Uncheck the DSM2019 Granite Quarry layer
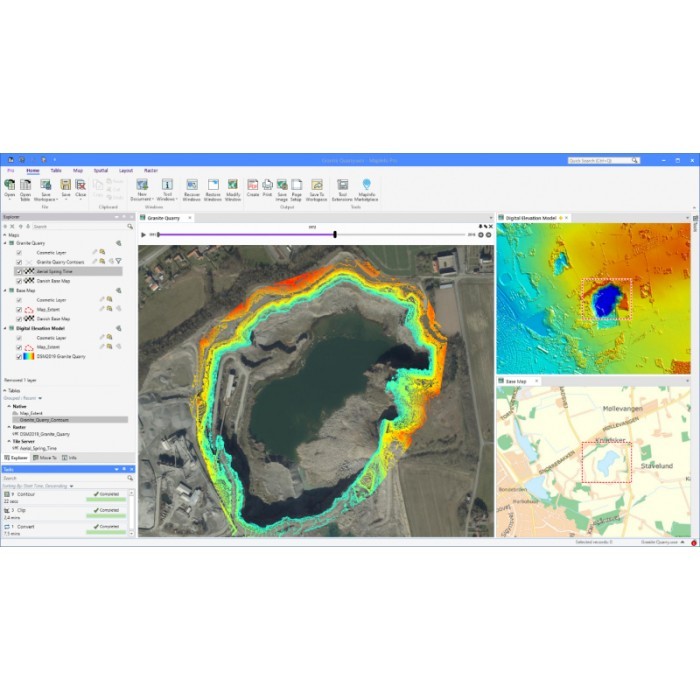 pos(19,357)
